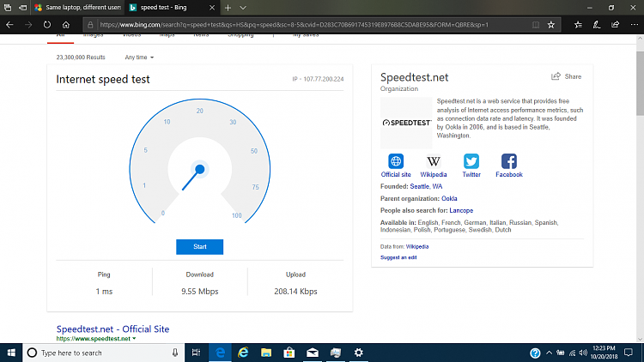Viewport: 644px width, 362px height.
Task: Show the tab preview chevron
Action: (x=243, y=8)
